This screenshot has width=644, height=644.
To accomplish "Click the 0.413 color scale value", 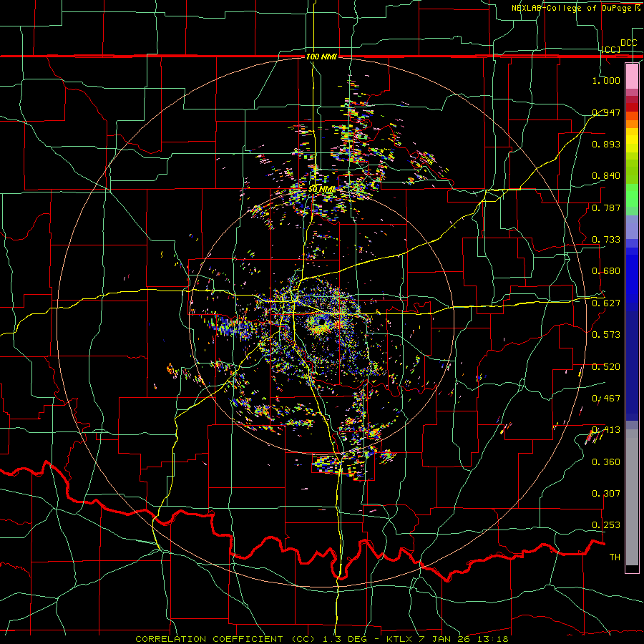I will [606, 430].
